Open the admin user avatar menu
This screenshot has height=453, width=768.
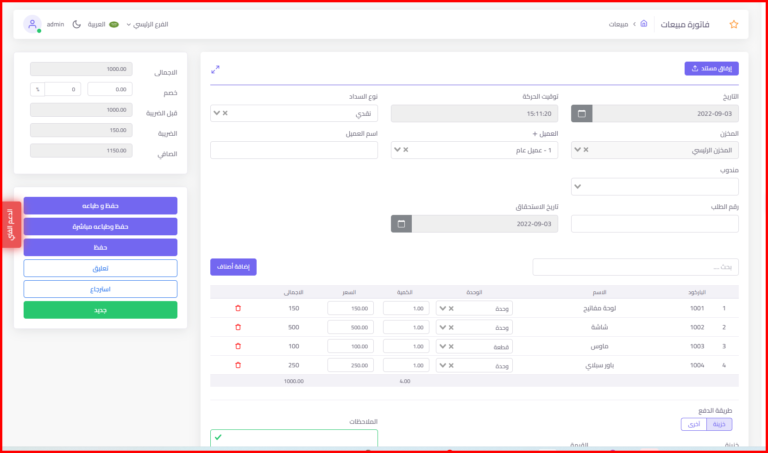click(x=33, y=24)
